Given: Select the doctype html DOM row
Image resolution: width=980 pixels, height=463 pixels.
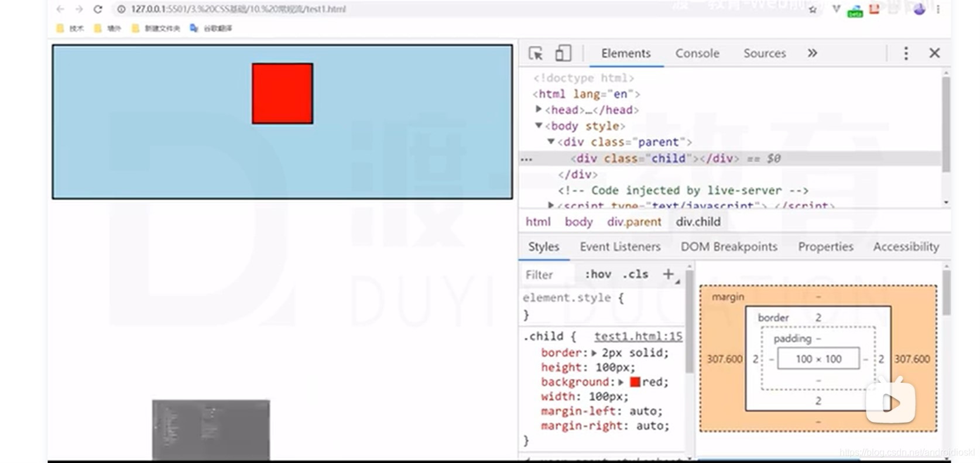Looking at the screenshot, I should click(x=583, y=78).
